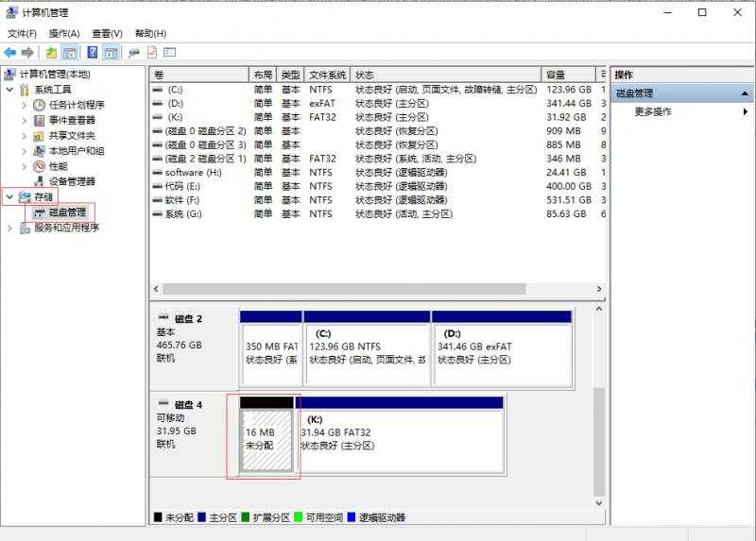This screenshot has height=541, width=756.
Task: Click the Performance (性能) icon
Action: point(39,167)
